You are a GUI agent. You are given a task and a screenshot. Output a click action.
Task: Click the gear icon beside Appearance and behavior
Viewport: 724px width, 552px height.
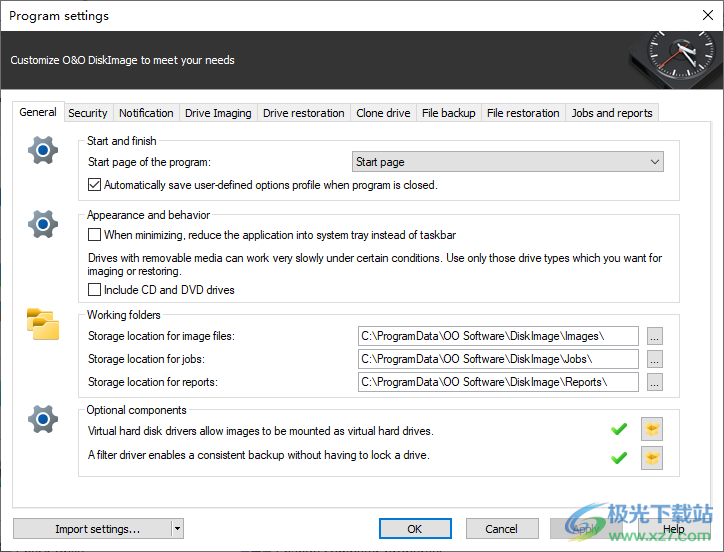[x=43, y=224]
